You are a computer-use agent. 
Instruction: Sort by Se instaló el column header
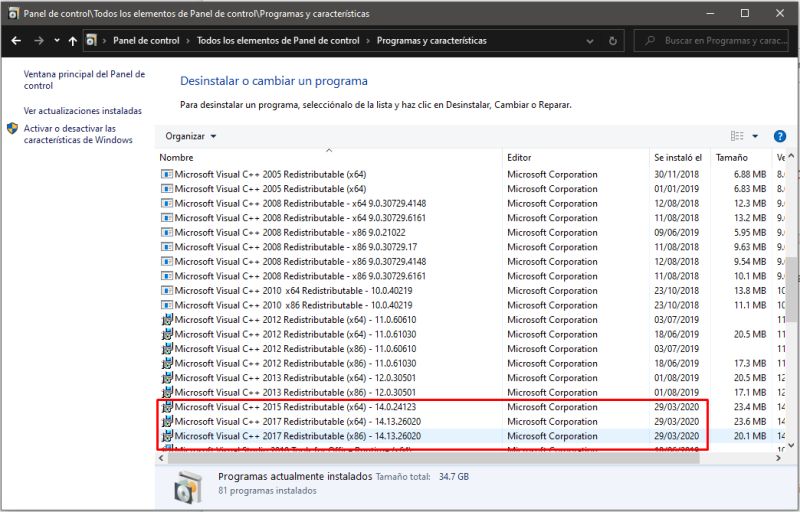680,158
